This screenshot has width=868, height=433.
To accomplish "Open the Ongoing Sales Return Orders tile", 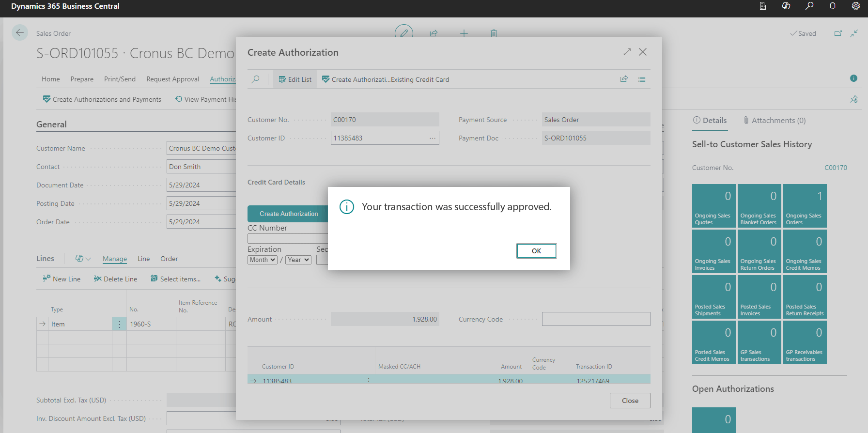I will click(759, 251).
